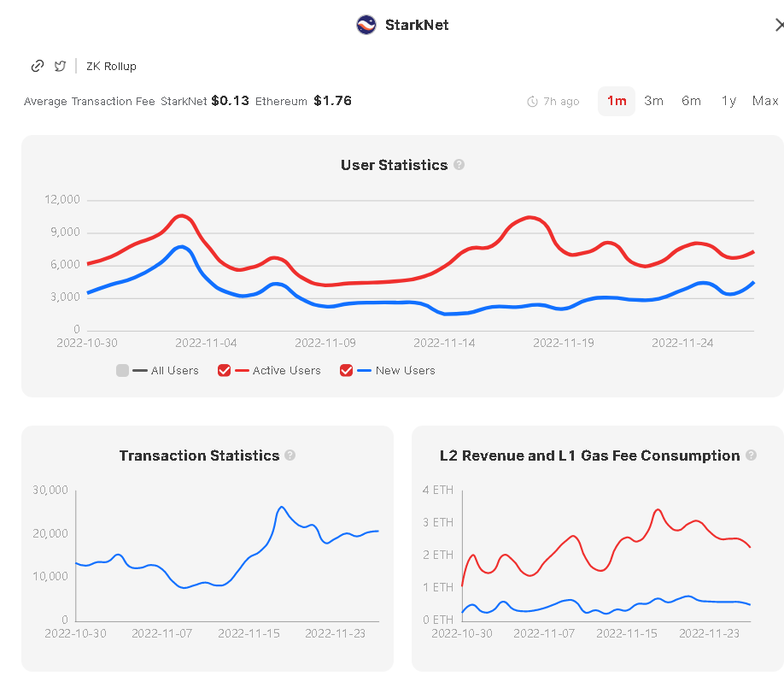Click the Ethereum fee value $1.76
Screen dimensions: 784x676
coord(332,101)
